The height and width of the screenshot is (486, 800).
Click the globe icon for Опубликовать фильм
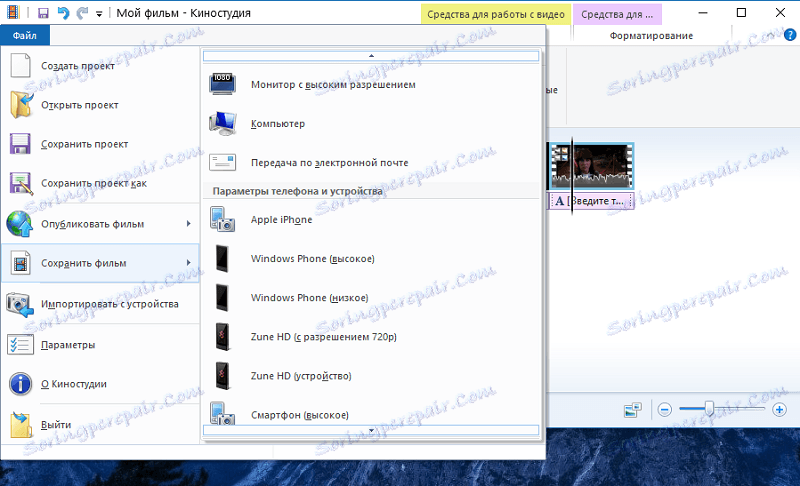click(x=20, y=224)
